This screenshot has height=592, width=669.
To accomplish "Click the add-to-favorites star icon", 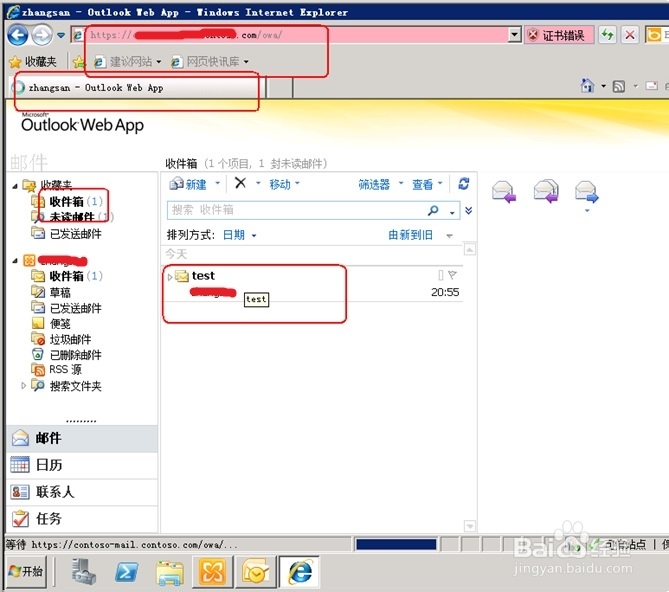I will coord(79,62).
